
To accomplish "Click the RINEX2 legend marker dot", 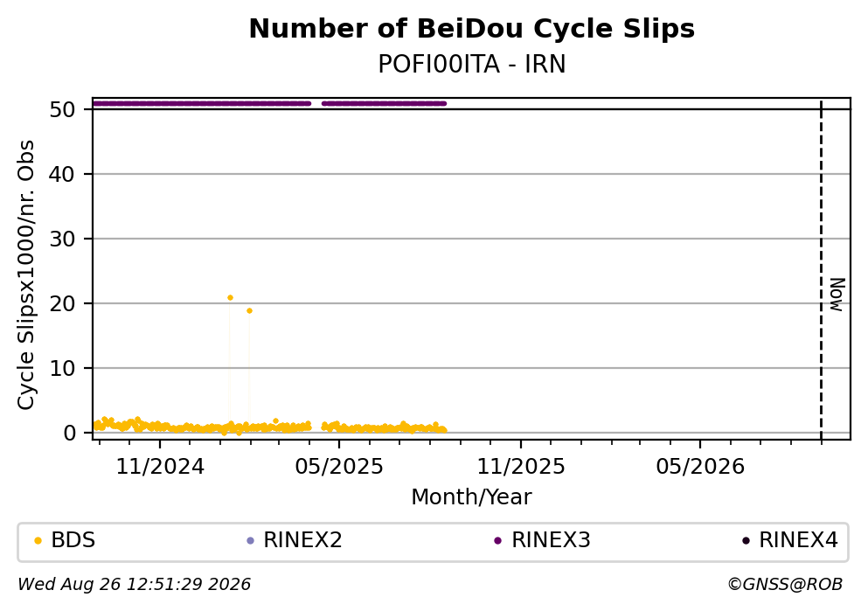I will pyautogui.click(x=250, y=541).
